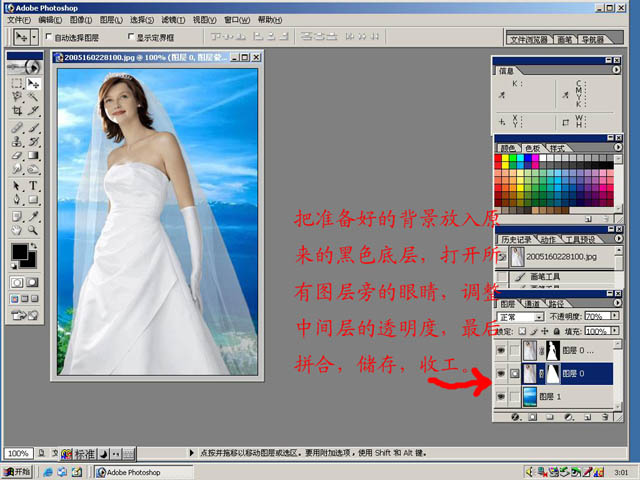
Task: Hide the 图层 1 background layer
Action: pos(501,396)
